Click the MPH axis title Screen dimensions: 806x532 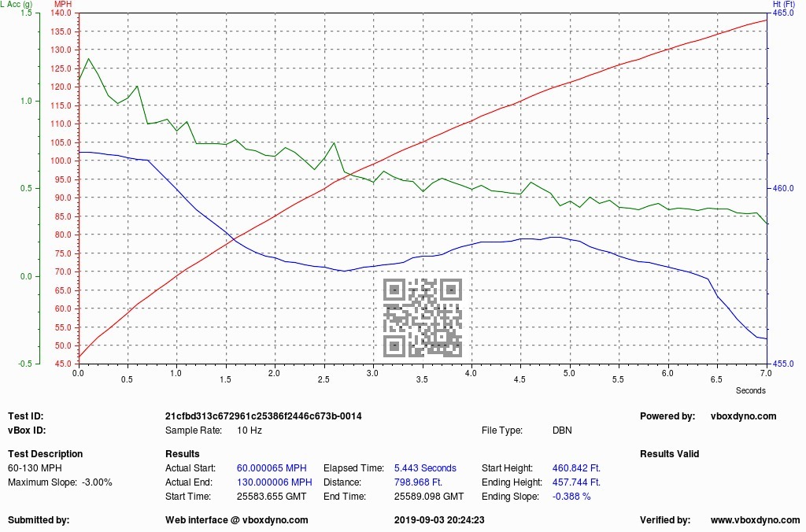click(63, 4)
